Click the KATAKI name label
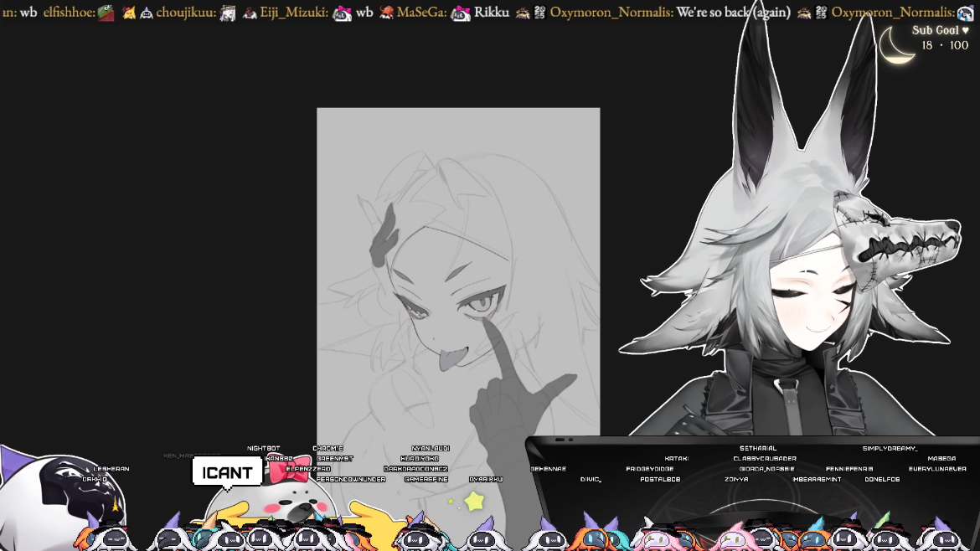980x551 pixels. tap(676, 459)
